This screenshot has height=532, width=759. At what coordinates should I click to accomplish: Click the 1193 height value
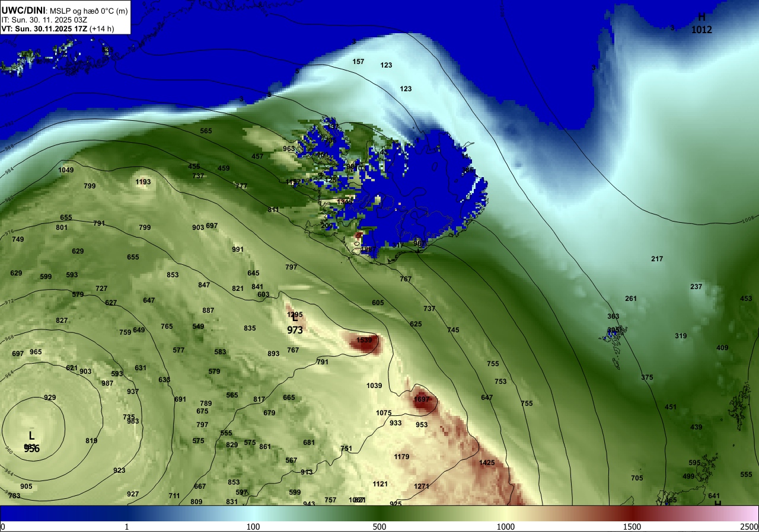click(x=143, y=182)
